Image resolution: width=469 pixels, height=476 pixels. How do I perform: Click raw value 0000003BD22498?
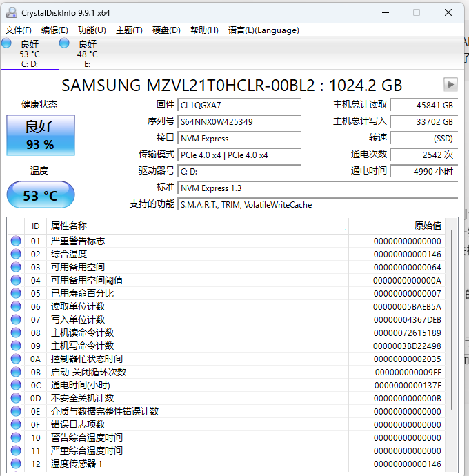(407, 346)
